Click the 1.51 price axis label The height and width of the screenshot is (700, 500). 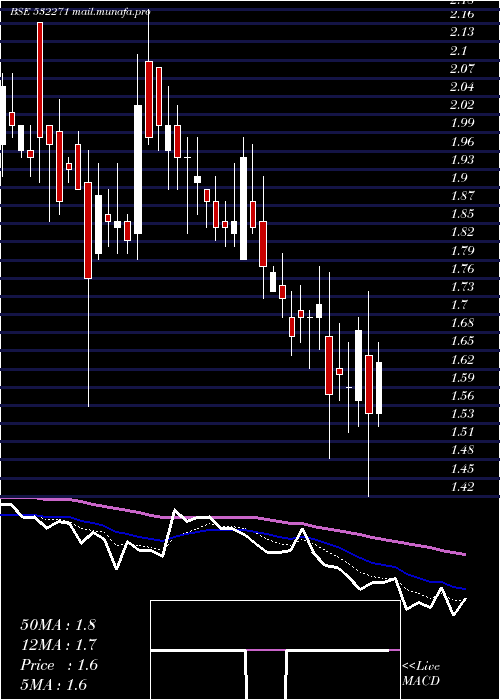pos(462,432)
